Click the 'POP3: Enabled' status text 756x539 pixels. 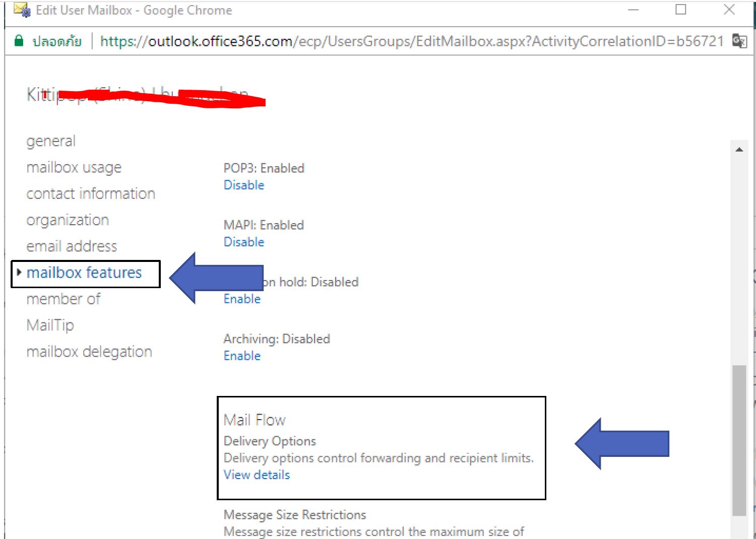264,168
